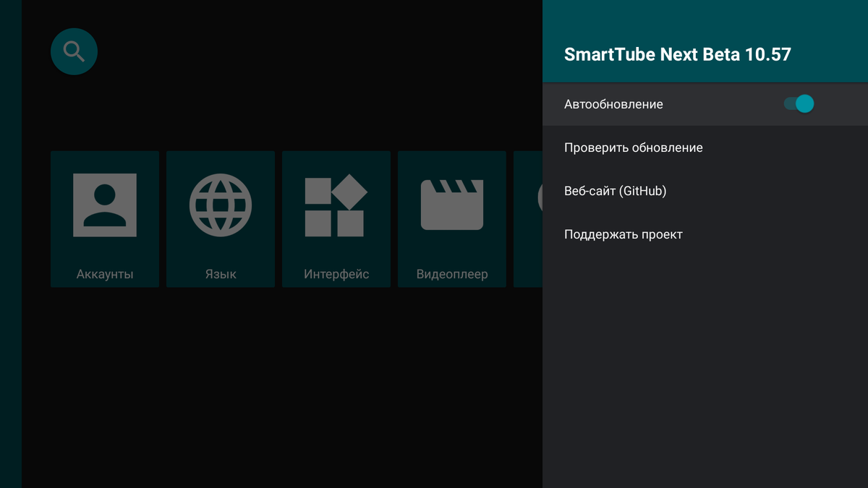Select Проверить обновление menu entry
This screenshot has width=868, height=488.
[x=705, y=147]
